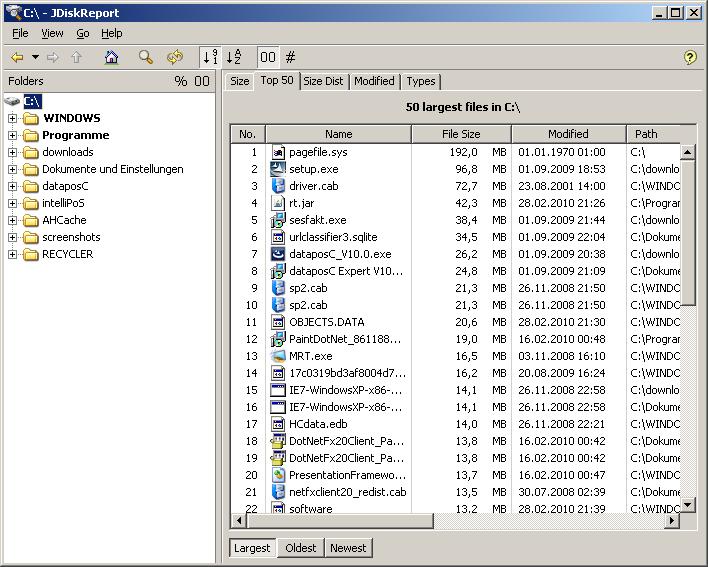Viewport: 708px width, 567px height.
Task: Open the help question mark icon
Action: (x=690, y=57)
